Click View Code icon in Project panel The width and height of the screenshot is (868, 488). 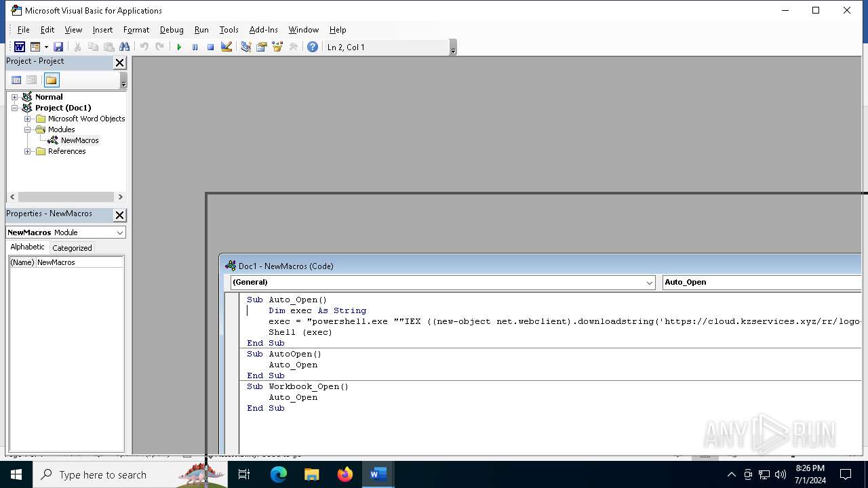[16, 80]
